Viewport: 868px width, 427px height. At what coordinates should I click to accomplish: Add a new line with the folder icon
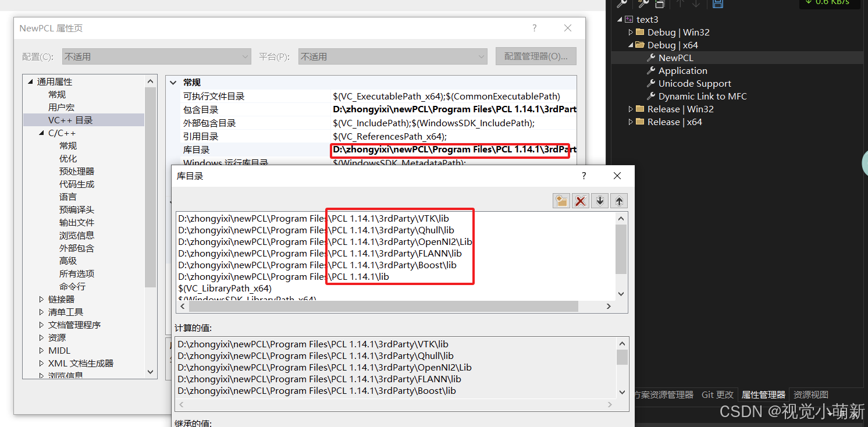pos(561,200)
